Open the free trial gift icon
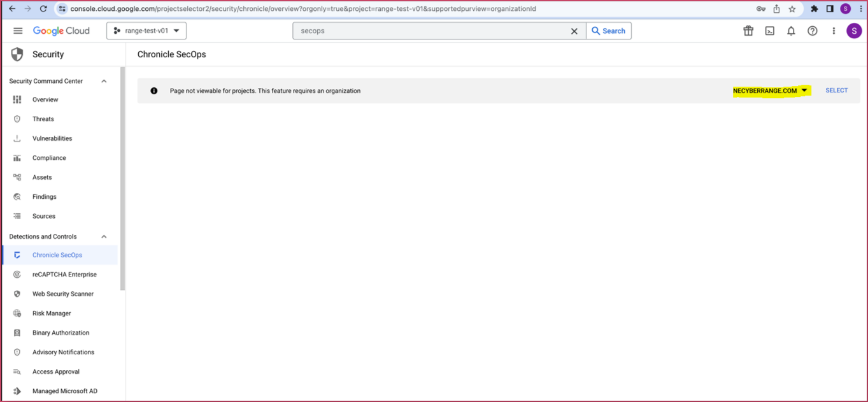The image size is (868, 402). [x=748, y=31]
